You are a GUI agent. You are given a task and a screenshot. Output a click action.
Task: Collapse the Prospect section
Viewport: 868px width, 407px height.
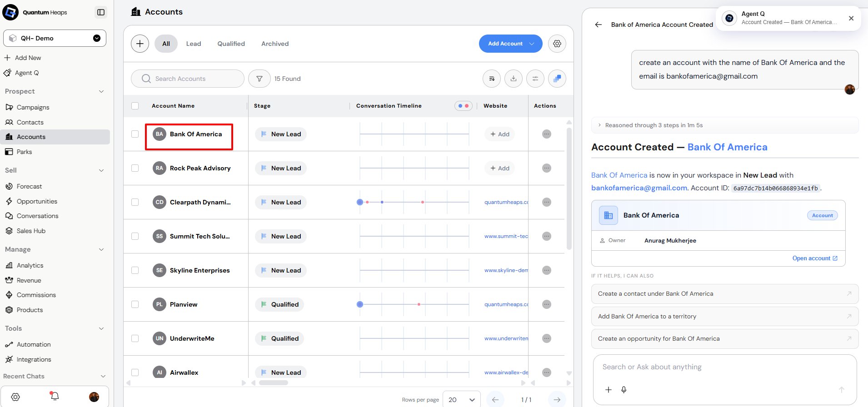tap(101, 91)
